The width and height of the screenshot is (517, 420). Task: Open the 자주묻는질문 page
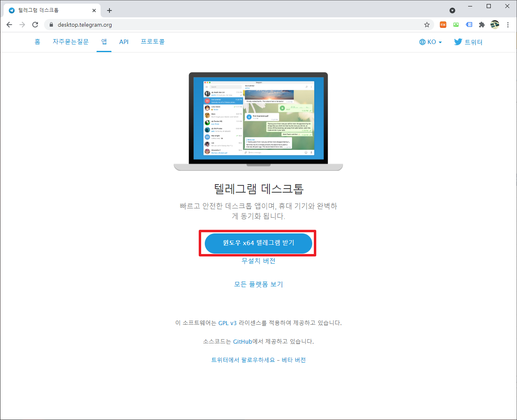pos(71,42)
